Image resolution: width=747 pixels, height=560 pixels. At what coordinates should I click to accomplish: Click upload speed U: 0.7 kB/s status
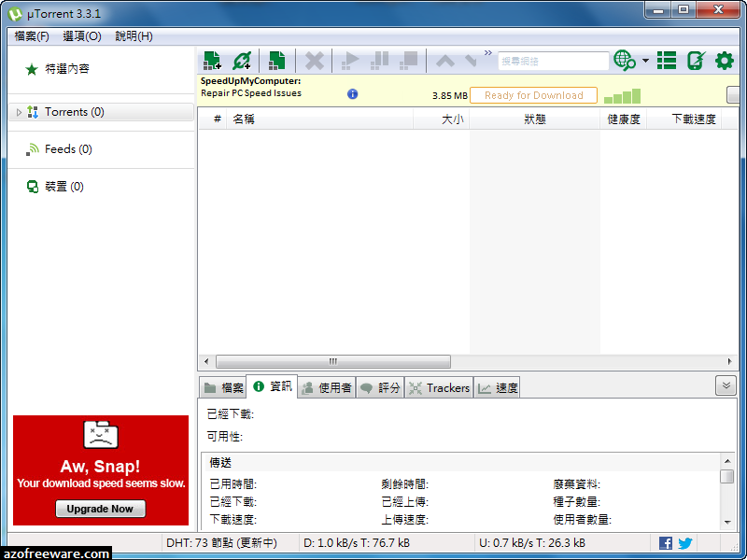[x=531, y=543]
